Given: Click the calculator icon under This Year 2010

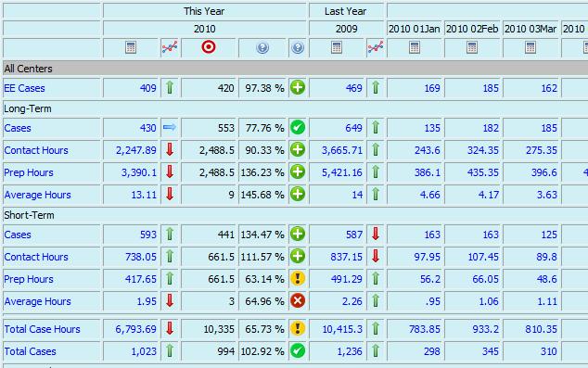Looking at the screenshot, I should (131, 47).
